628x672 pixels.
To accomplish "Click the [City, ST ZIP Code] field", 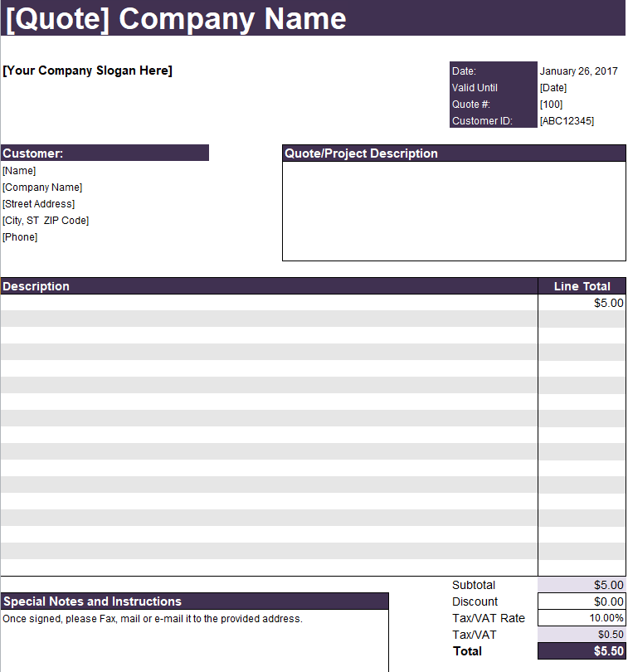I will [46, 221].
